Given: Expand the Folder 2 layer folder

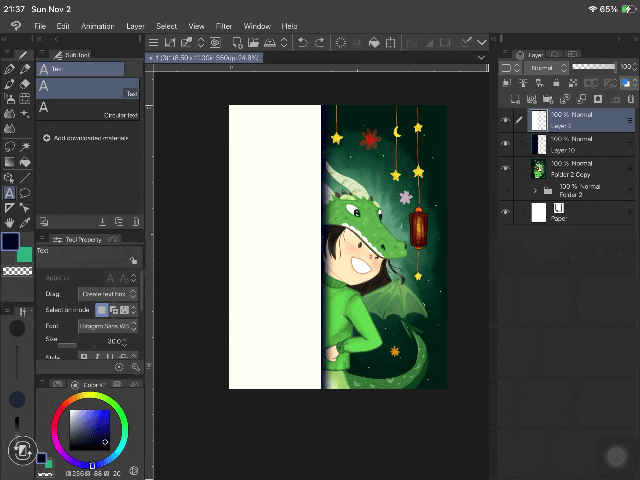Looking at the screenshot, I should [536, 190].
